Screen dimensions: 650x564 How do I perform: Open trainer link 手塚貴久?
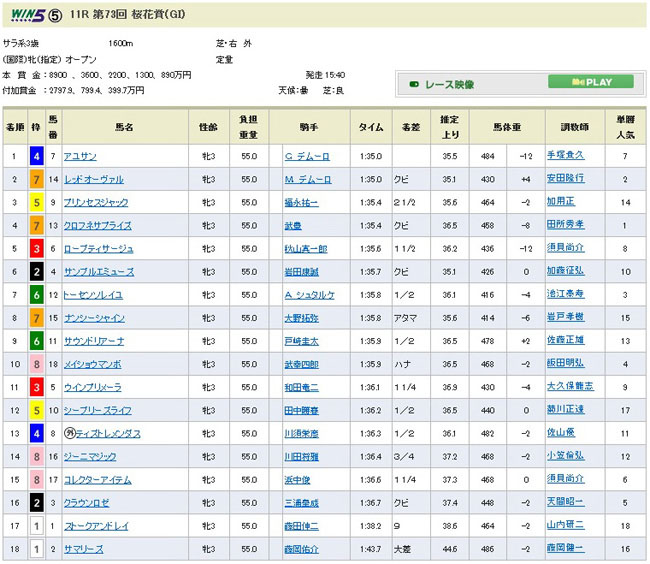(x=564, y=156)
